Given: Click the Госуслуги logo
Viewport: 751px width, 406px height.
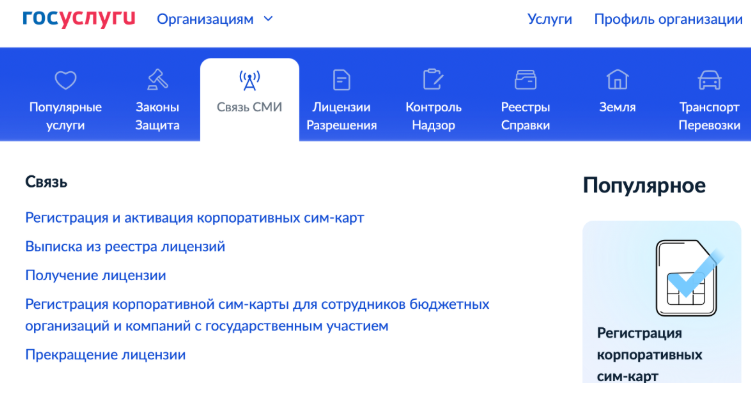Looking at the screenshot, I should pos(78,18).
